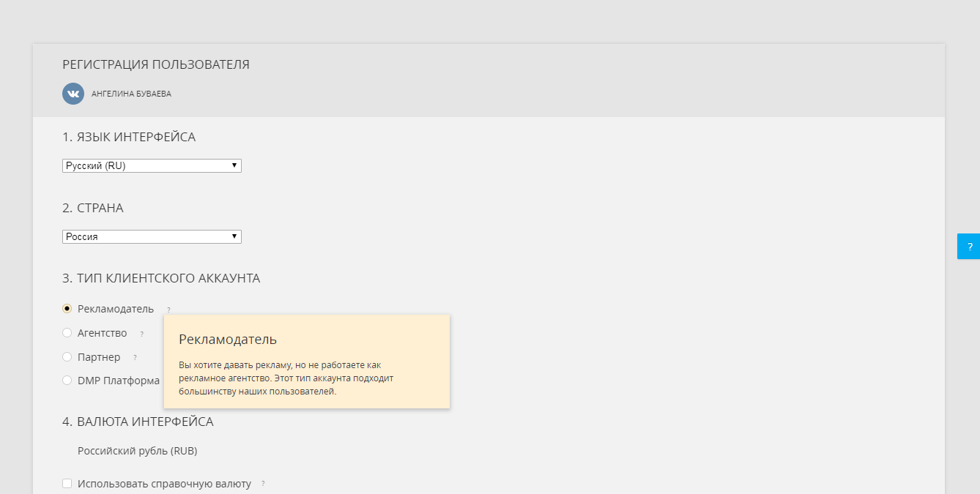Open help hint for справочную валюту
The height and width of the screenshot is (494, 980).
pyautogui.click(x=263, y=484)
